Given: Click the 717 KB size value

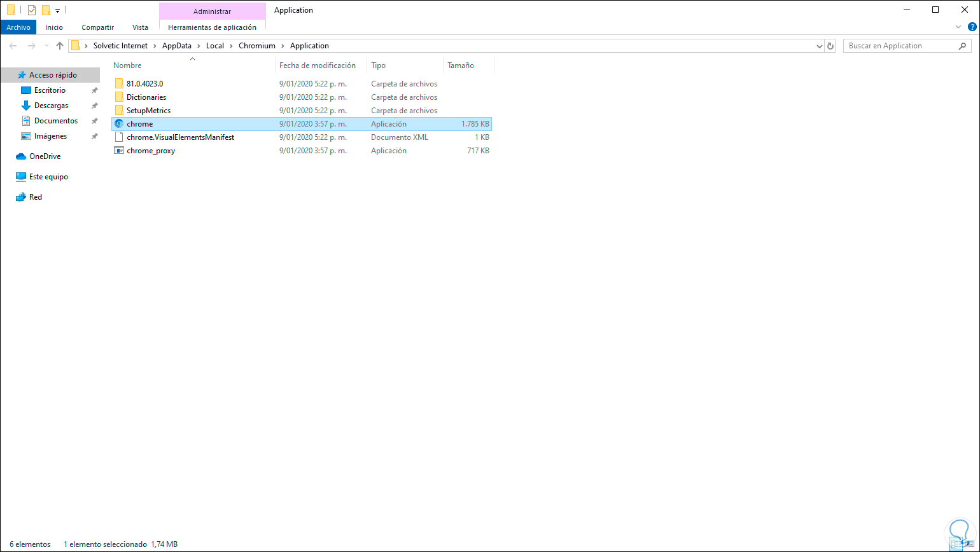Looking at the screenshot, I should click(x=478, y=151).
